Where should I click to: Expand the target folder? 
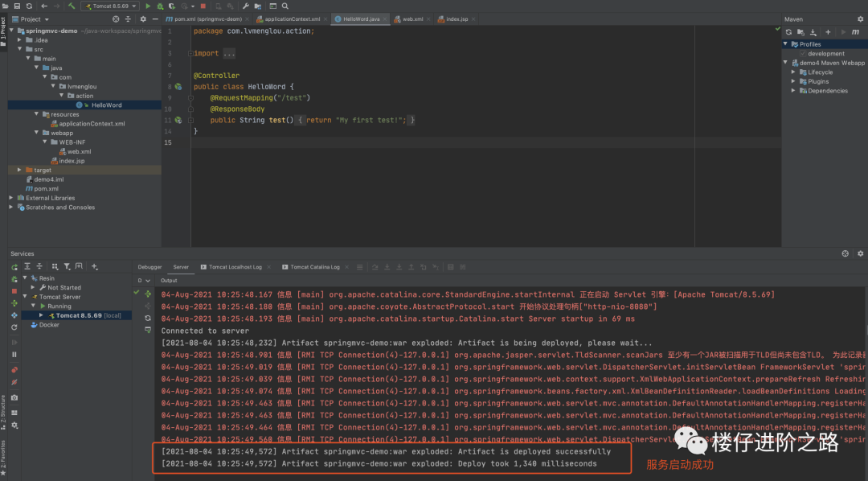20,171
